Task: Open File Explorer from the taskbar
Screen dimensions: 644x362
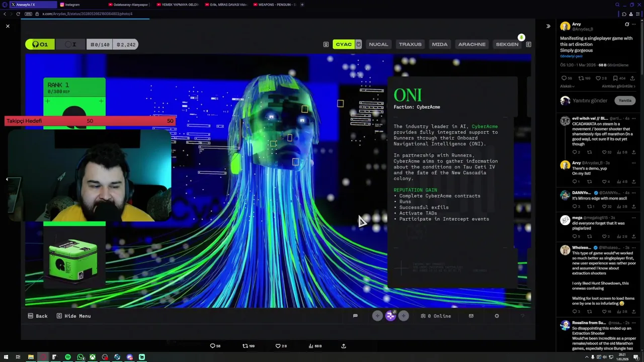Action: coord(31,357)
